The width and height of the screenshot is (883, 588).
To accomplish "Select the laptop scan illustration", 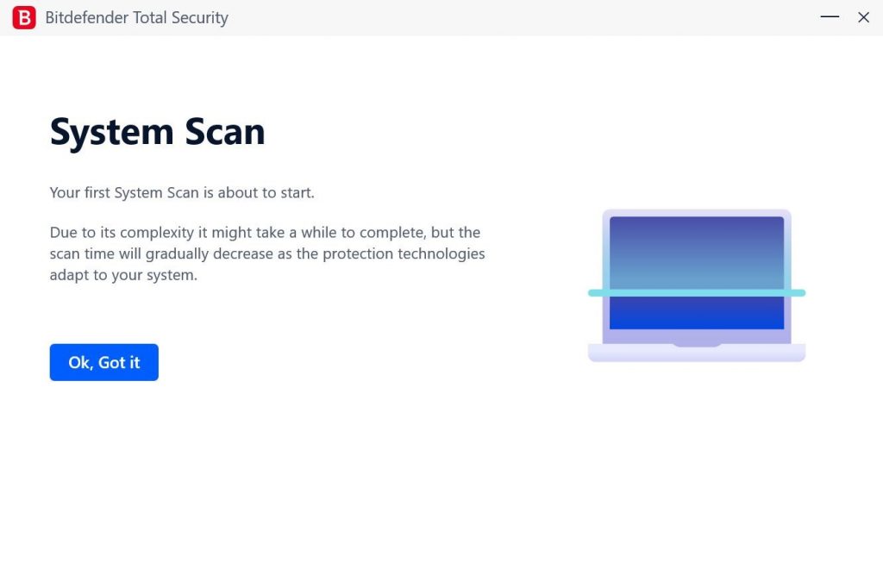I will (696, 285).
